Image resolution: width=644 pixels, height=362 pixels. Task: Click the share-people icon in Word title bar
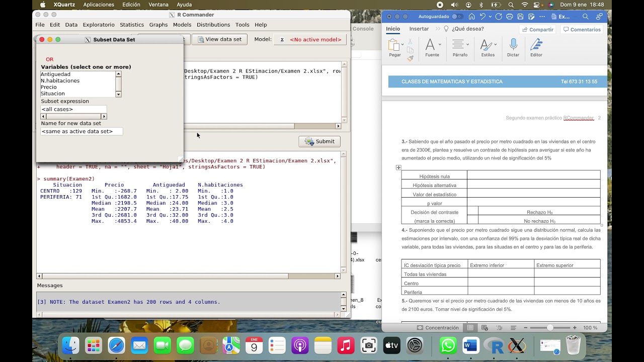[599, 17]
